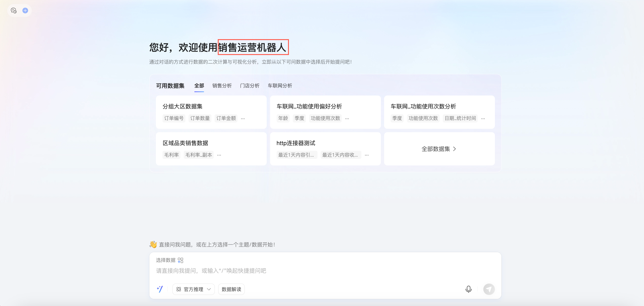Click the 订单编号 field tag
Viewport: 644px width, 306px height.
pos(174,118)
